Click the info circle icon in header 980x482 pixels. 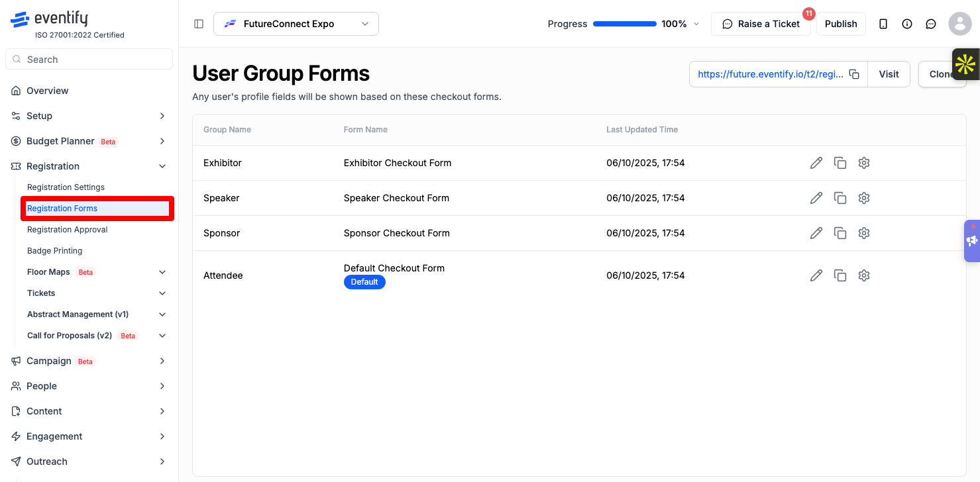(x=907, y=24)
